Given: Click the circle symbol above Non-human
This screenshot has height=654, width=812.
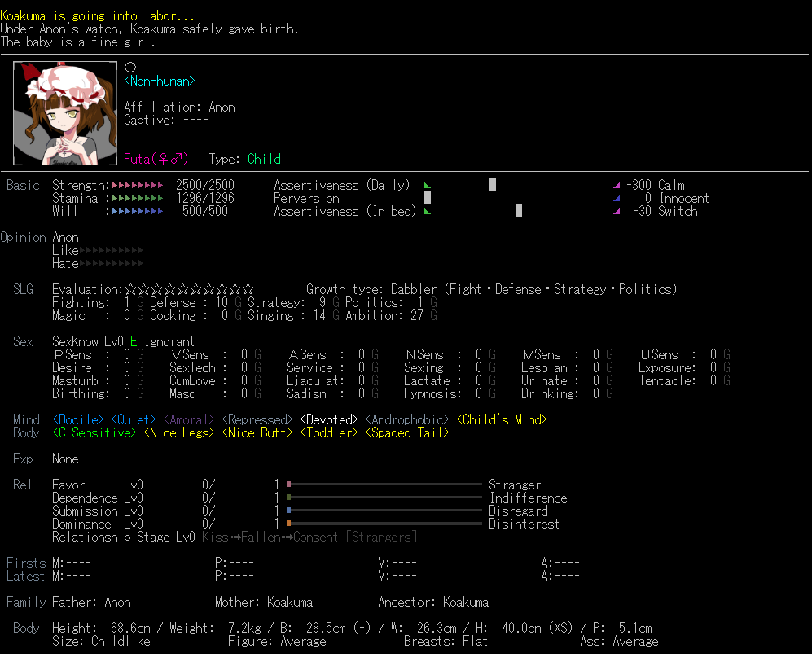Looking at the screenshot, I should 129,68.
